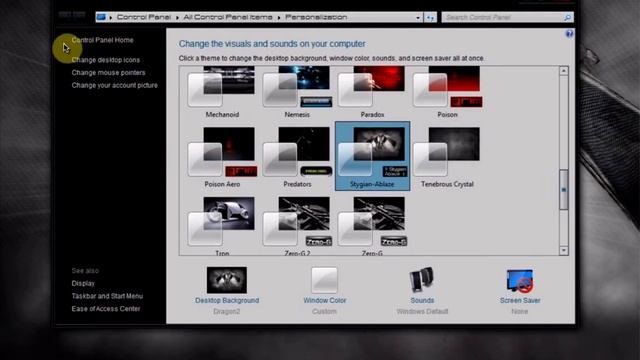Select the Tron theme
Image resolution: width=640 pixels, height=360 pixels.
222,225
